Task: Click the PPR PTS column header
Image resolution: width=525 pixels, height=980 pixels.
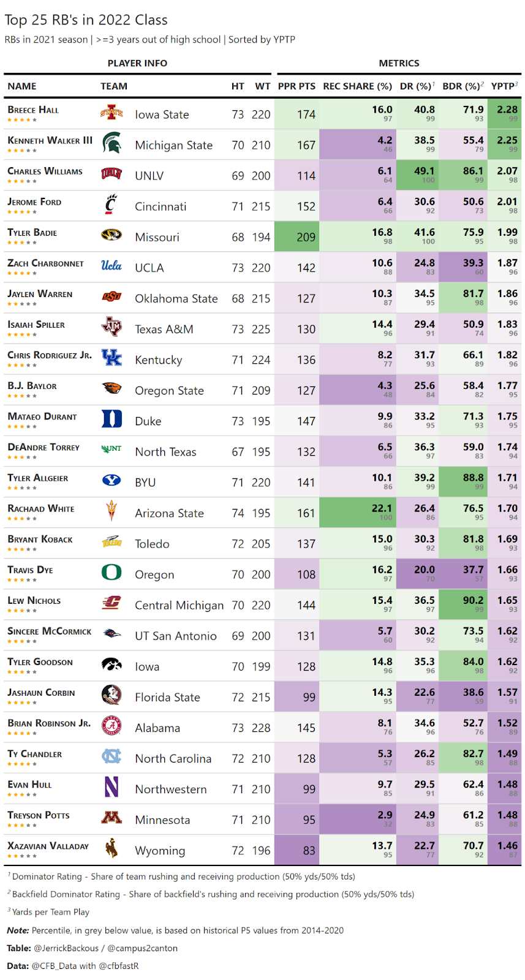Action: [296, 86]
